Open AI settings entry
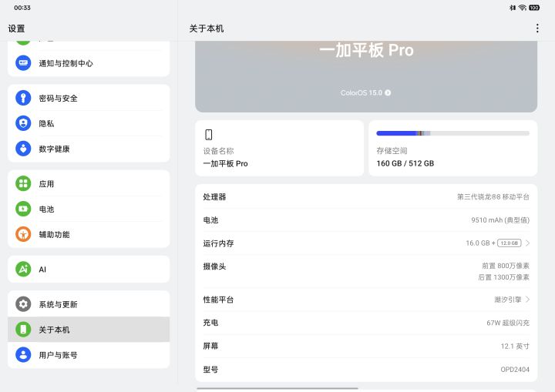This screenshot has height=392, width=555. 89,270
